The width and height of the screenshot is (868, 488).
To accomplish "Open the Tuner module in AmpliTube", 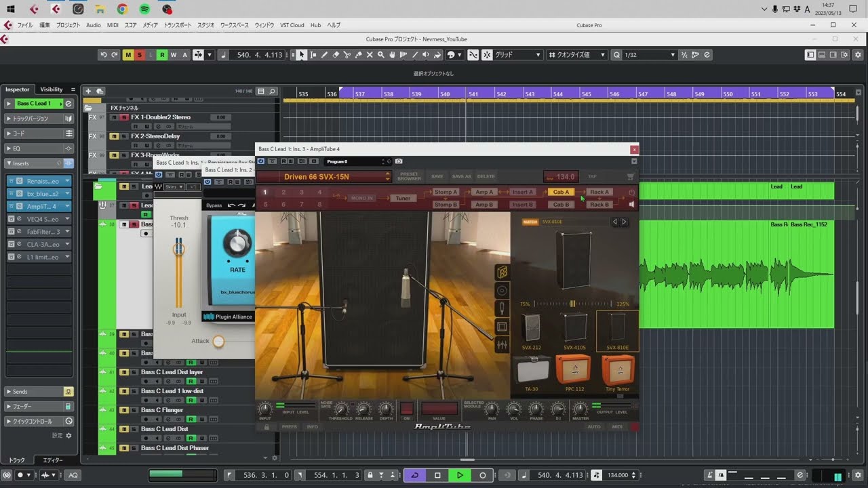I will pyautogui.click(x=403, y=198).
